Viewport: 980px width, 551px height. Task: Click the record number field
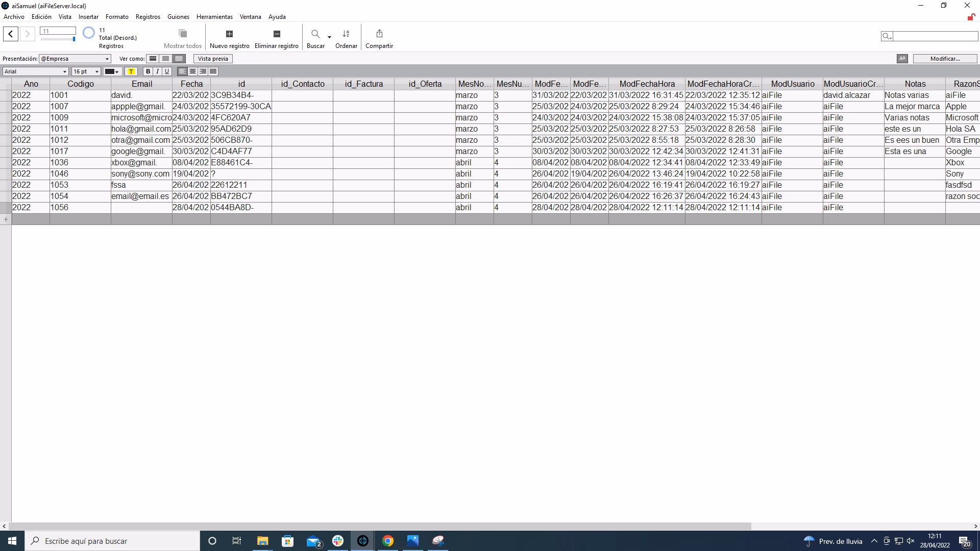(x=58, y=31)
